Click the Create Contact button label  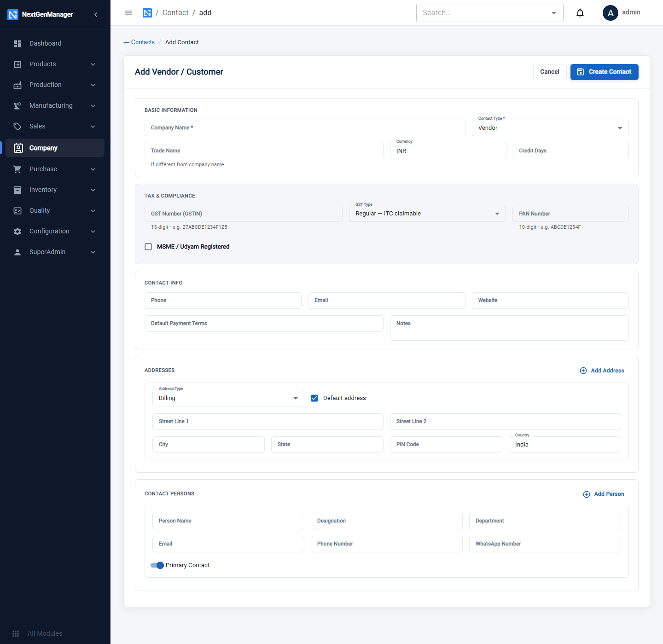click(x=610, y=72)
